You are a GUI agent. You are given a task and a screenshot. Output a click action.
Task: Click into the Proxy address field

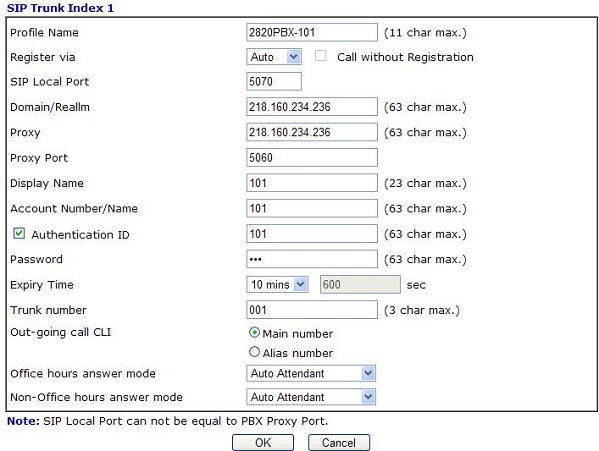pyautogui.click(x=312, y=132)
